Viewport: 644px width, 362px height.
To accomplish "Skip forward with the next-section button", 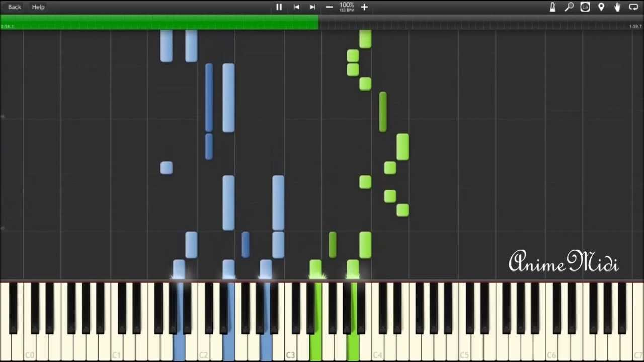I will pos(312,7).
